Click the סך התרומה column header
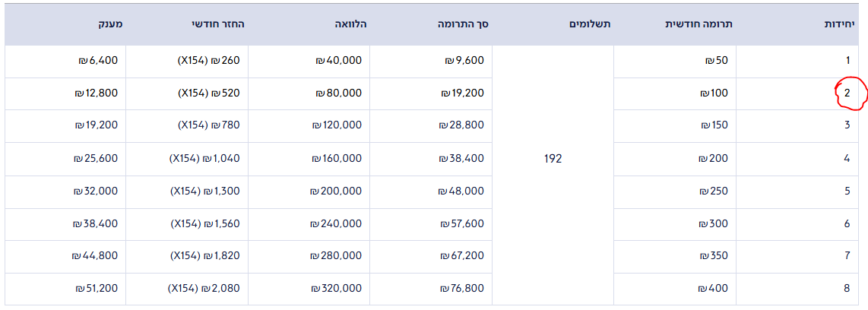Screen dimensions: 868x310 click(463, 24)
